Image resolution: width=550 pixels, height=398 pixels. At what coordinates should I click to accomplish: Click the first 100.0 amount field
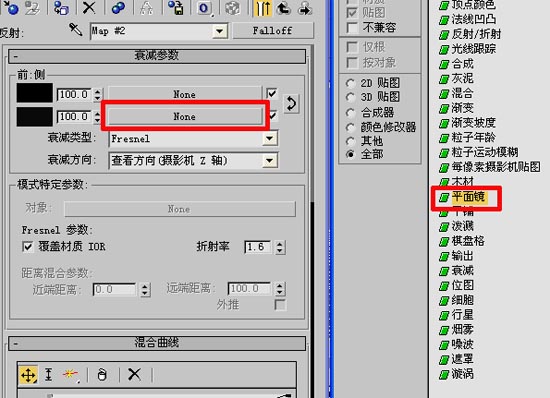(74, 95)
